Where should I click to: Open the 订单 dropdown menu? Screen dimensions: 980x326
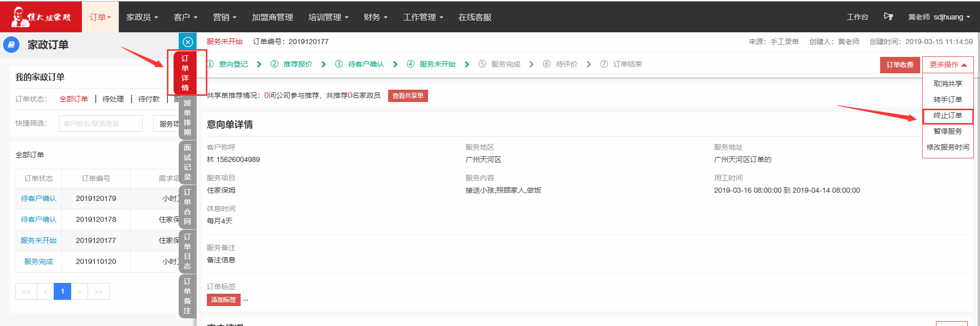[x=100, y=17]
